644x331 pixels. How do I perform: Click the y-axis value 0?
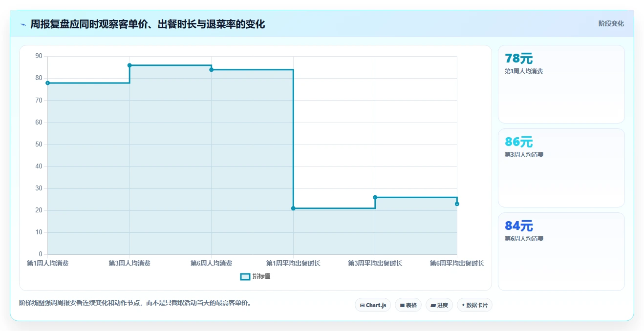click(41, 254)
